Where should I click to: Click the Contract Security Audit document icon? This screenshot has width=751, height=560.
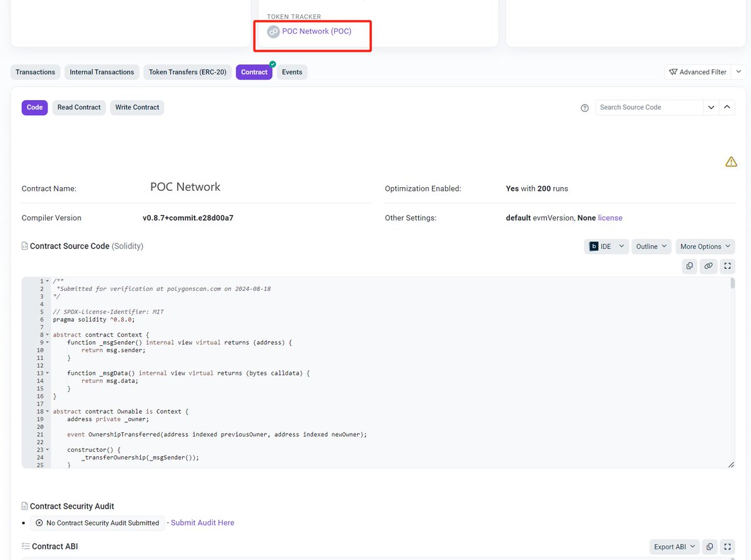[x=24, y=506]
